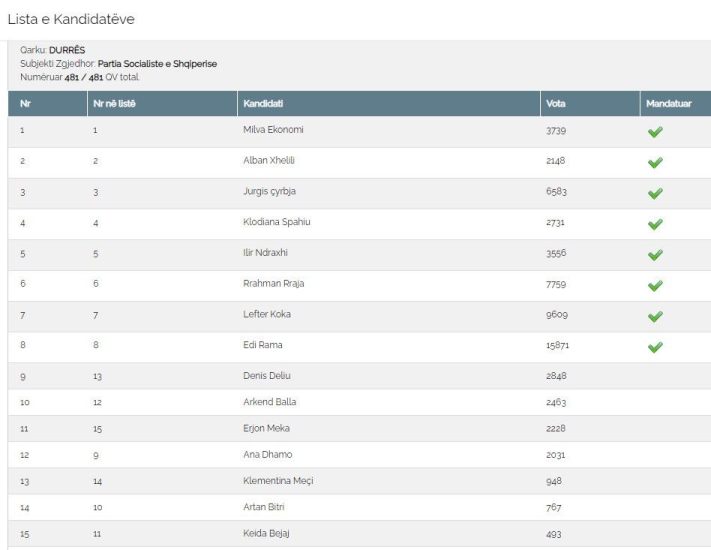The height and width of the screenshot is (550, 711).
Task: Click the Partia Socialiste e Shqiperise label
Action: [157, 63]
